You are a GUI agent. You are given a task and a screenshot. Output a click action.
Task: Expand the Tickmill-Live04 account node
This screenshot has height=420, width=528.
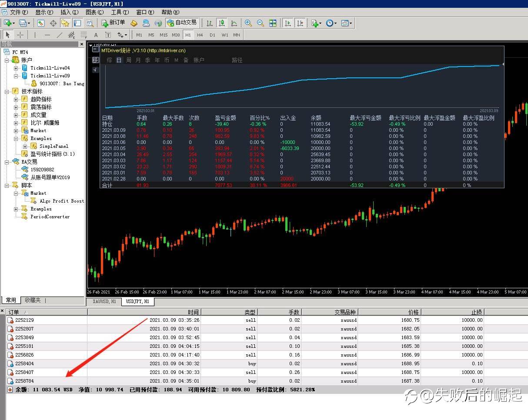pyautogui.click(x=16, y=68)
